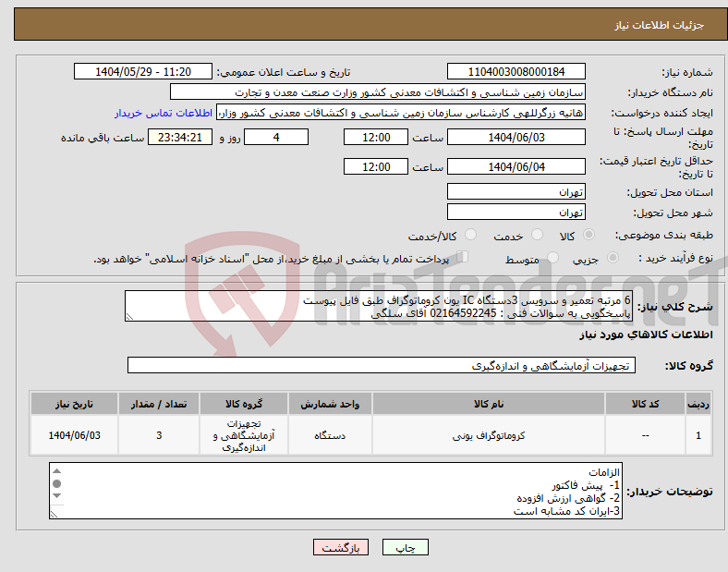The height and width of the screenshot is (572, 728).
Task: Click the response deadline time 12:00 field
Action: [376, 137]
